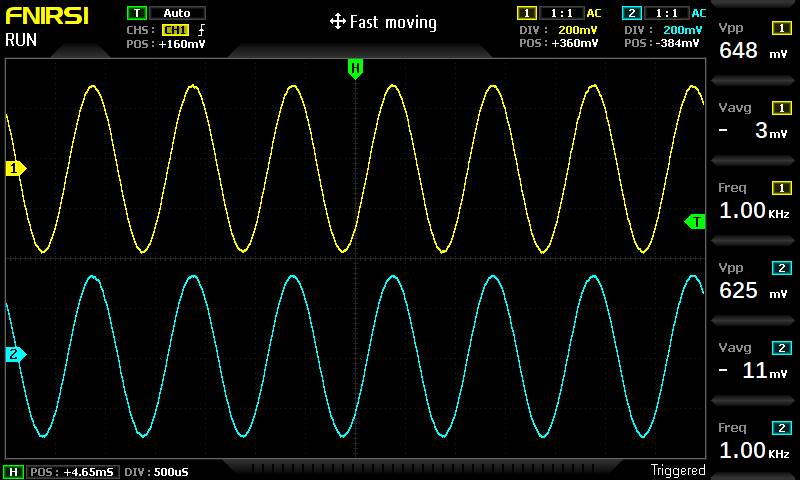Click the Vavg -11mV measurement
Screen dimensions: 800x480
click(753, 371)
